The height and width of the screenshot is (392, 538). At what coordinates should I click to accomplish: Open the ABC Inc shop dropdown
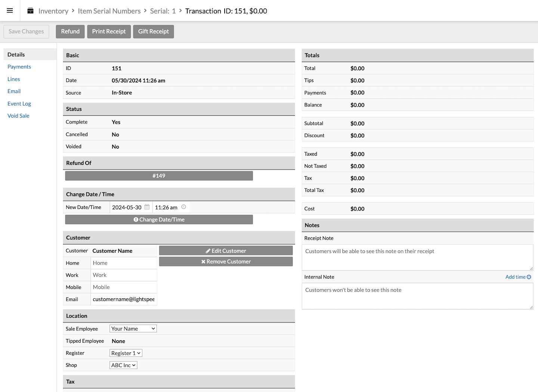(123, 365)
